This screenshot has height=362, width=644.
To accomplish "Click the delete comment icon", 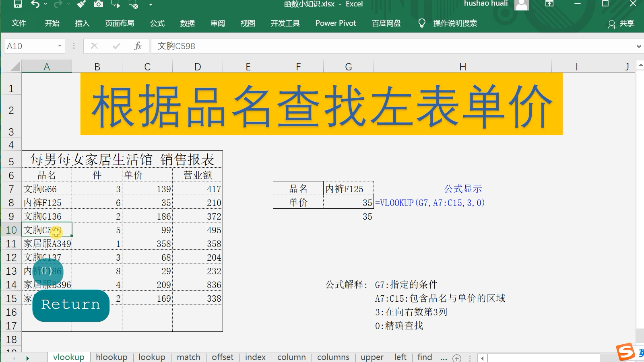I will [x=134, y=4].
